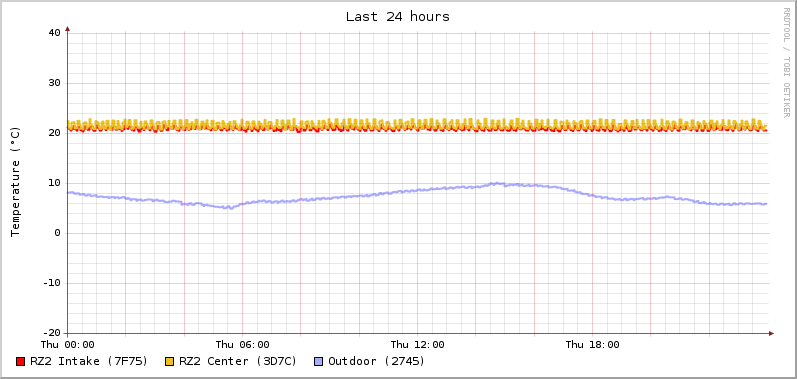Click the red RZ2 Intake legend swatch
The width and height of the screenshot is (797, 379).
coord(20,362)
